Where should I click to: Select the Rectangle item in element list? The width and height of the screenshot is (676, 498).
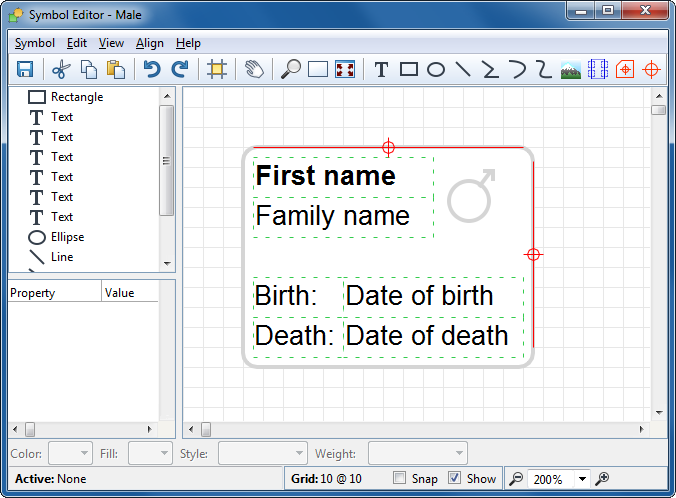(76, 97)
